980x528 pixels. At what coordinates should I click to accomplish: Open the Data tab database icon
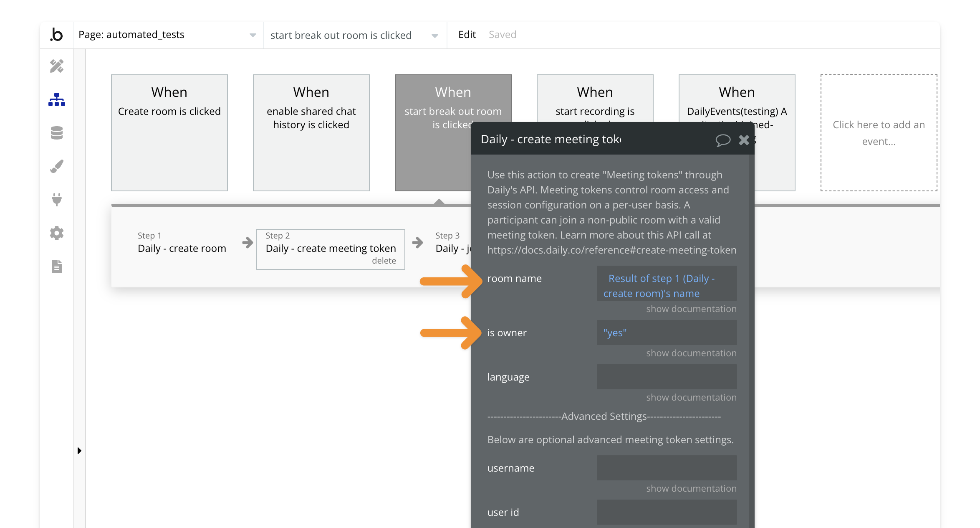[x=57, y=133]
